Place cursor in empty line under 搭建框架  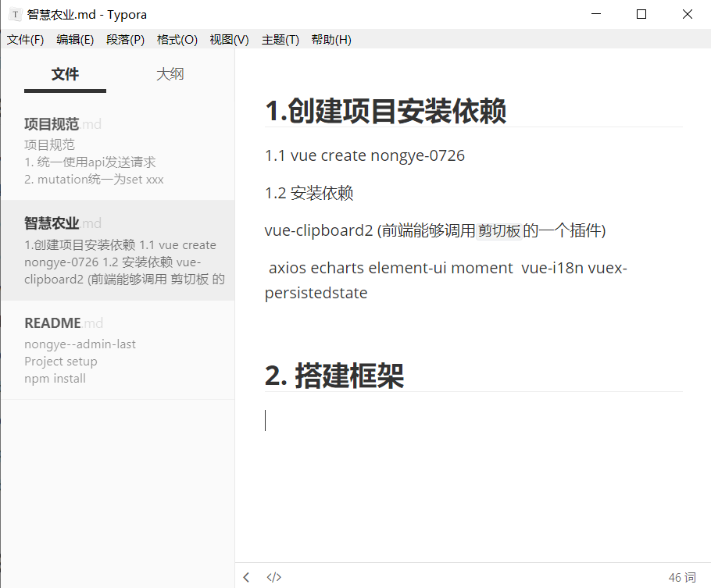click(469, 421)
